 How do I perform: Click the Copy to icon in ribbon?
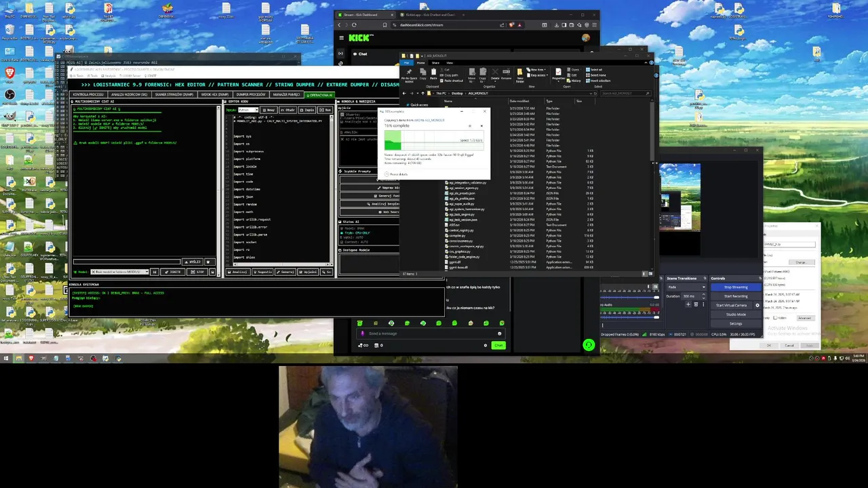[482, 75]
